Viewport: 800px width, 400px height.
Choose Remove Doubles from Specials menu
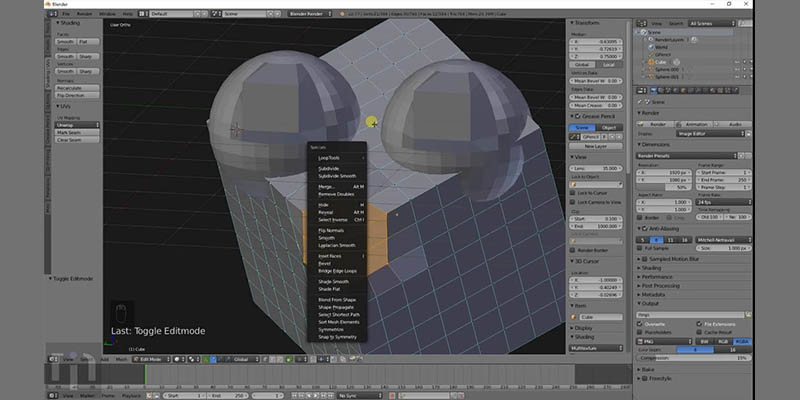(x=336, y=194)
